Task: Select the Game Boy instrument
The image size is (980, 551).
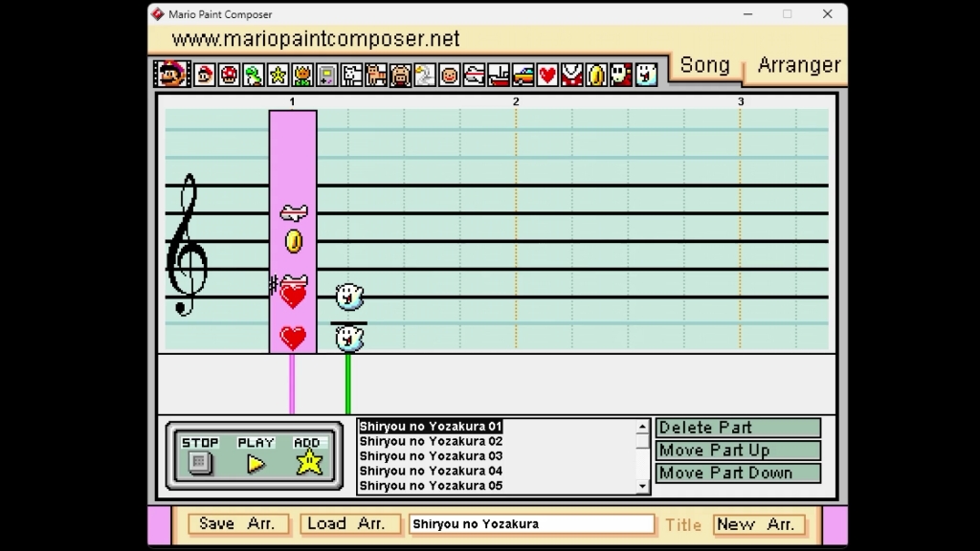Action: pyautogui.click(x=327, y=75)
